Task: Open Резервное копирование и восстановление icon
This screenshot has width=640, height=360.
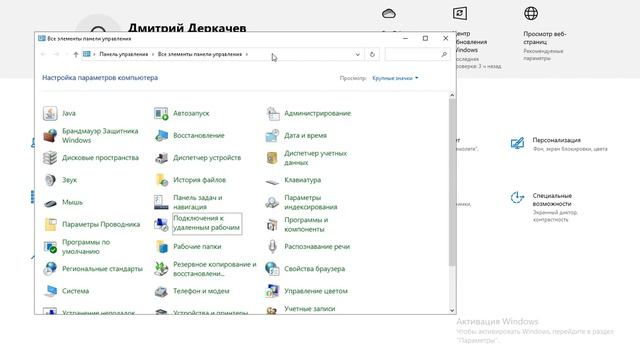Action: [161, 269]
